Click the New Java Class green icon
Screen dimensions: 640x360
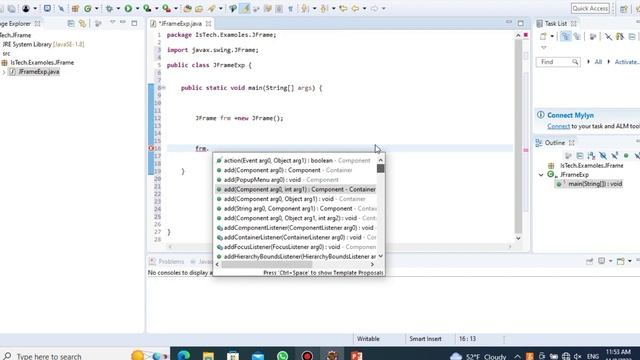(87, 8)
